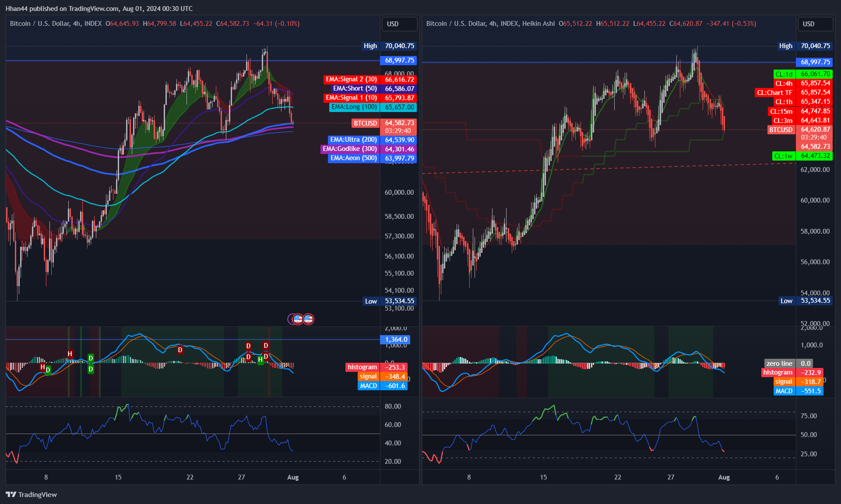Image resolution: width=841 pixels, height=504 pixels.
Task: Select the EMA:Godlike (300) label
Action: 350,149
